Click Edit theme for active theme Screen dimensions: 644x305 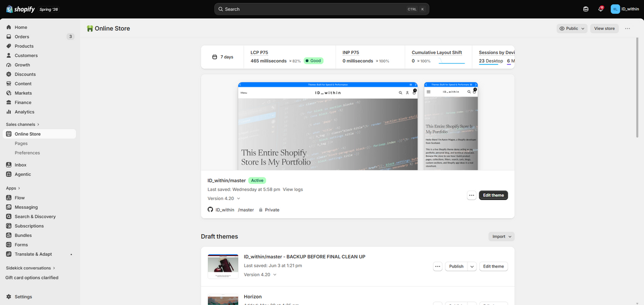click(x=493, y=196)
